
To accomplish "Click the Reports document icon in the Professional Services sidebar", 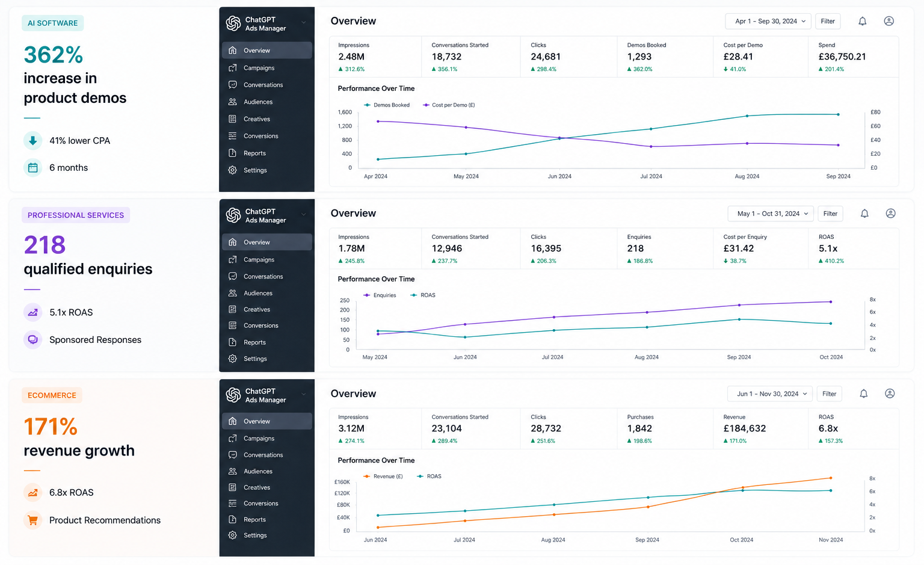I will pyautogui.click(x=233, y=342).
